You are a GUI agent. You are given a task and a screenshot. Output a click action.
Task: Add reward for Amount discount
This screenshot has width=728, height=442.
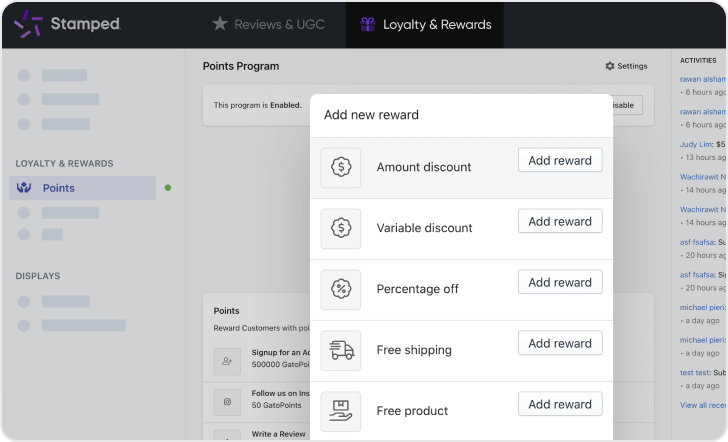560,160
